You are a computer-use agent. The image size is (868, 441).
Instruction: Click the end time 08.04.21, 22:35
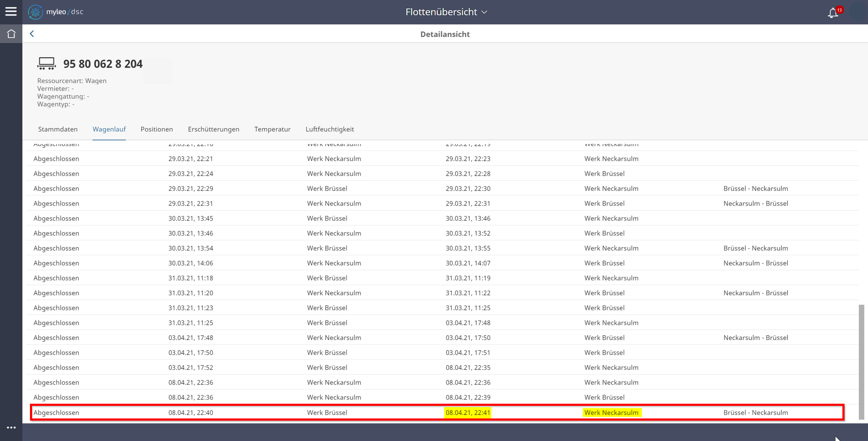point(468,368)
